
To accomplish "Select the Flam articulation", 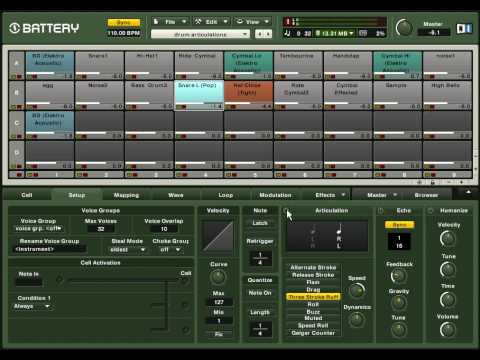I will point(313,282).
